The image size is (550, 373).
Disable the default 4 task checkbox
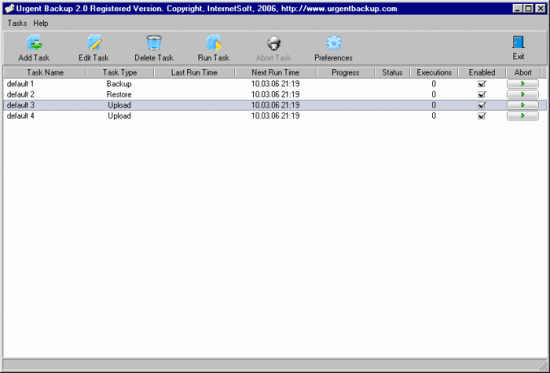pos(482,116)
